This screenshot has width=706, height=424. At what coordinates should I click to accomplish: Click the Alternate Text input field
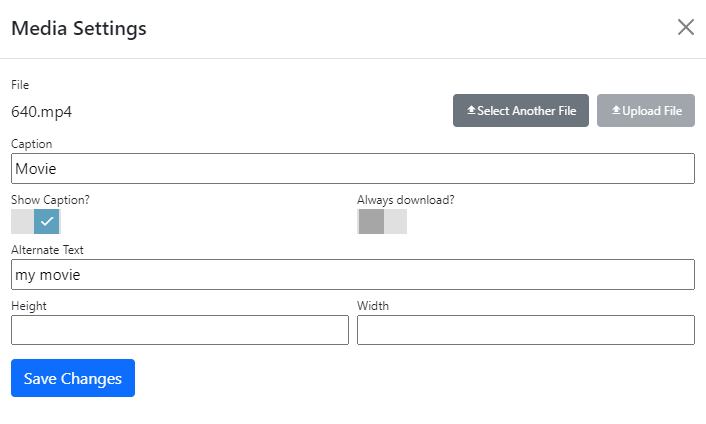point(352,275)
